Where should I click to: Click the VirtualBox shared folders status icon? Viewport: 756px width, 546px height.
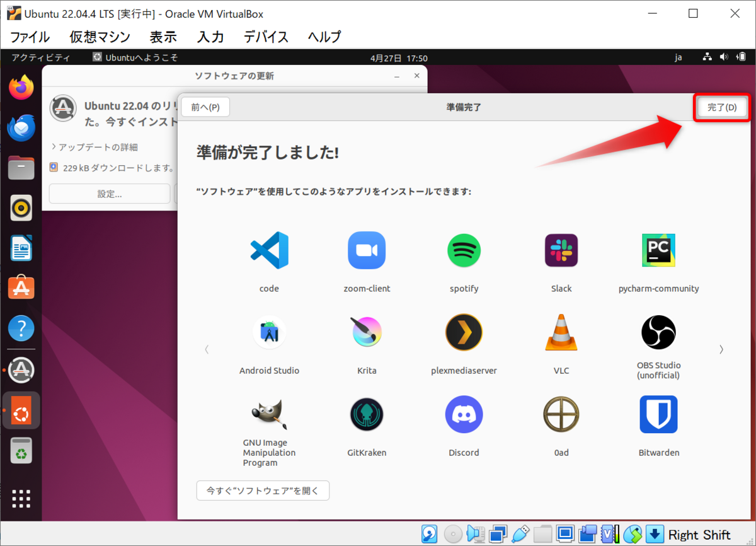point(542,534)
